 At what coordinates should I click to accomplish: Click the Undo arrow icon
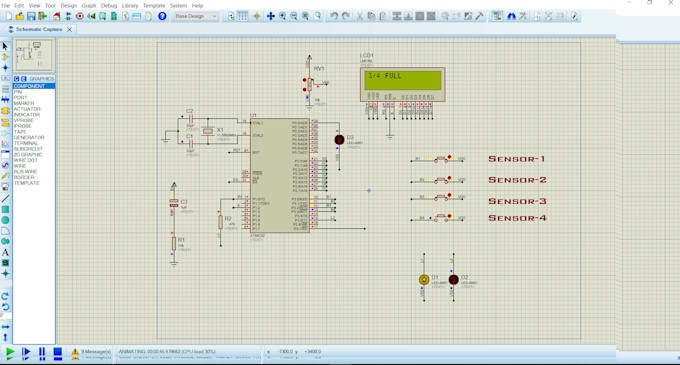tap(334, 16)
